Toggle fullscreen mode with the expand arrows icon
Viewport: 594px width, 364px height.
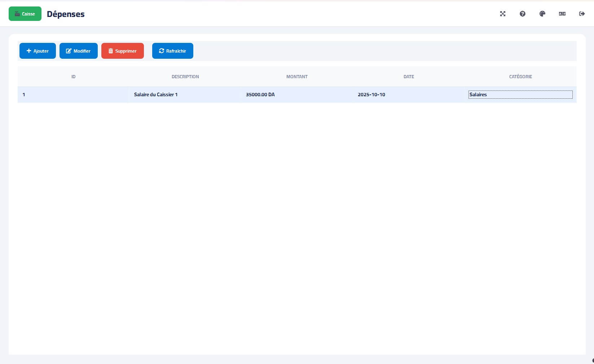502,14
